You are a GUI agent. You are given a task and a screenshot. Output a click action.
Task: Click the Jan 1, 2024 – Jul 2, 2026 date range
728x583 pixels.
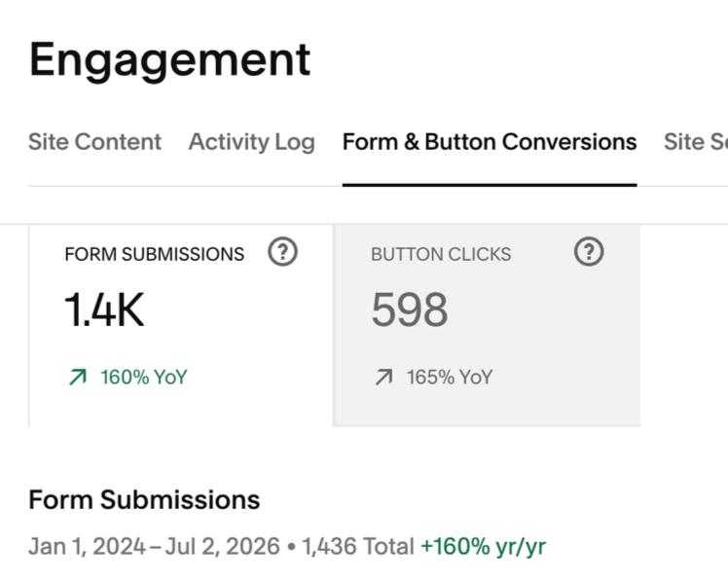154,546
